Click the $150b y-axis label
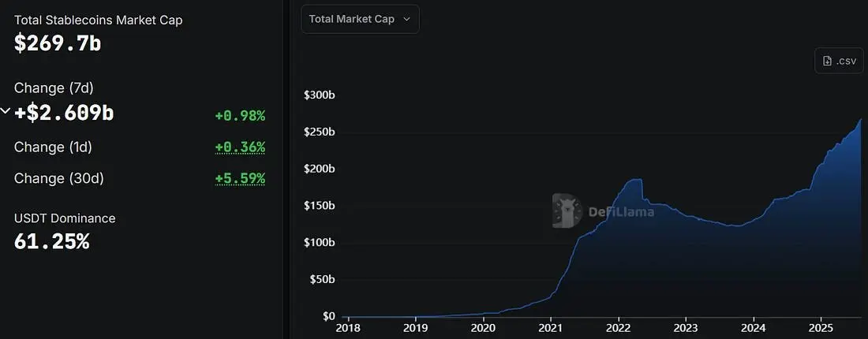Image resolution: width=868 pixels, height=339 pixels. pos(320,206)
